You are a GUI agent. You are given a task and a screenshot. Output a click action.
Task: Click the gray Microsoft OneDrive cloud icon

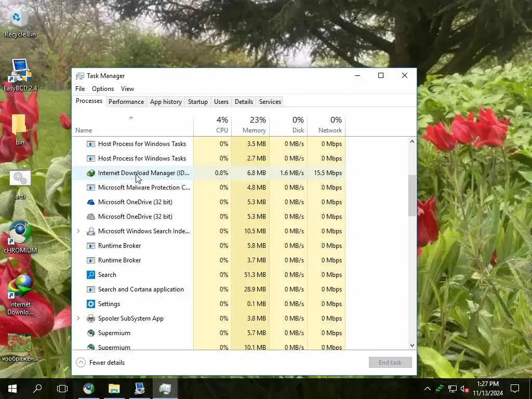click(x=90, y=217)
